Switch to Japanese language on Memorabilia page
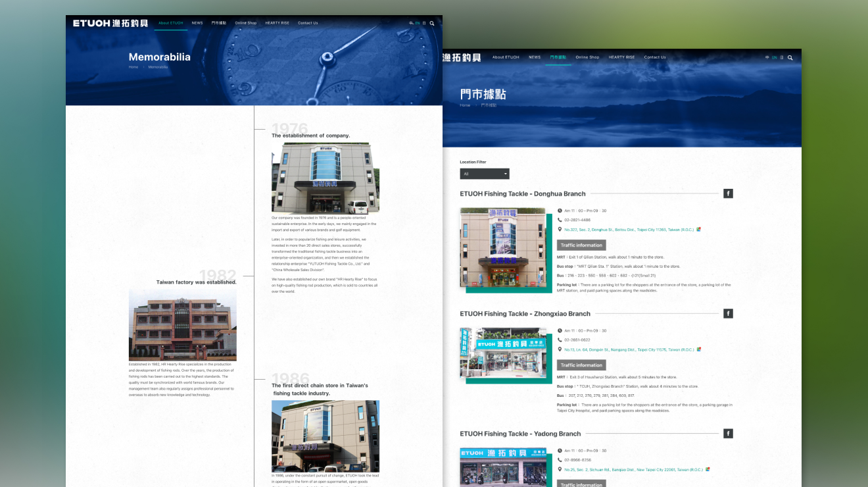Viewport: 868px width, 487px height. click(x=424, y=23)
